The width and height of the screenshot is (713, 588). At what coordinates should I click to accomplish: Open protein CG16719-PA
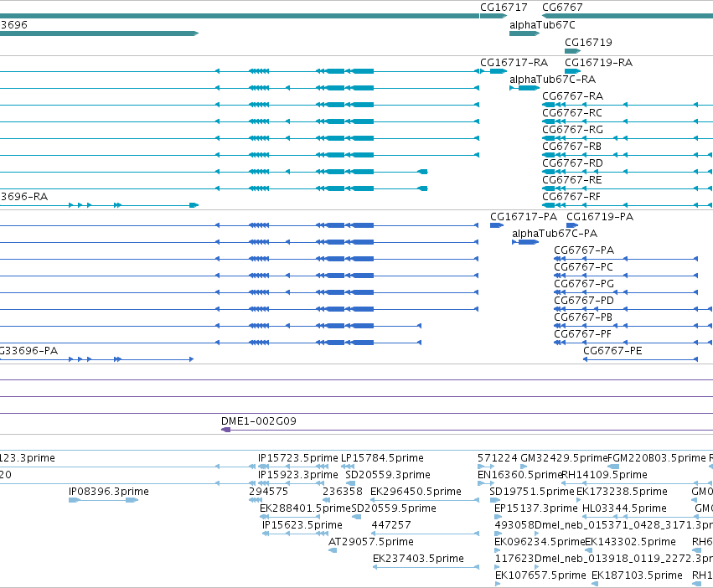600,216
